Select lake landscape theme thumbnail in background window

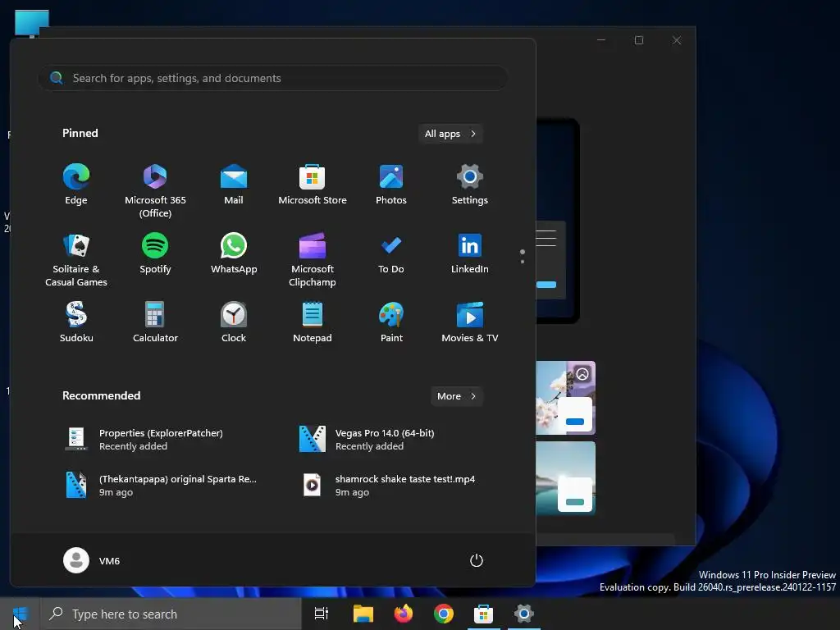565,478
